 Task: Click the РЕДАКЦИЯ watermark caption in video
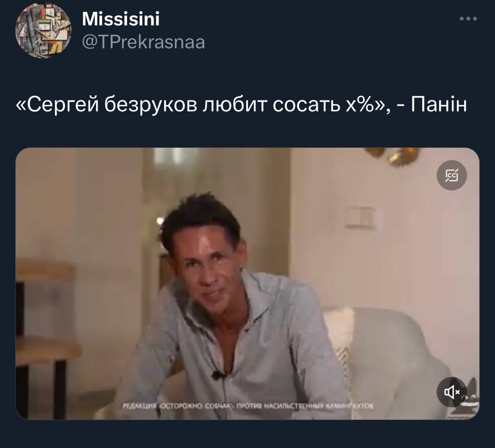(248, 406)
